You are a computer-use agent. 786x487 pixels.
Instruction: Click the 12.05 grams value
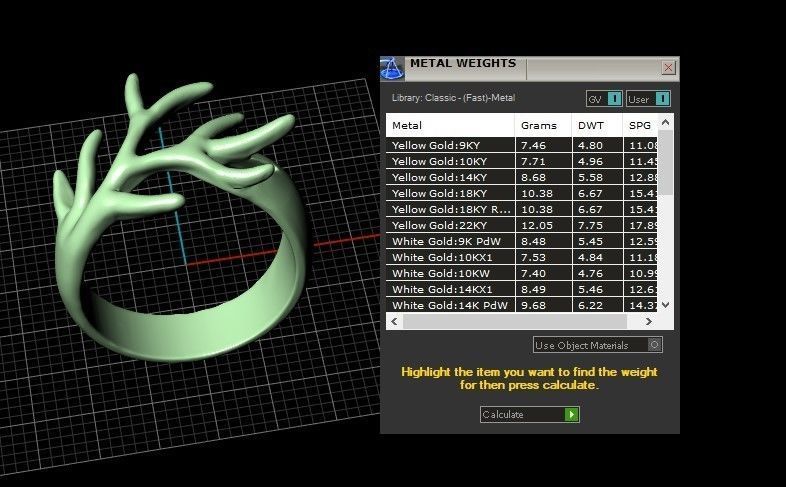coord(537,225)
